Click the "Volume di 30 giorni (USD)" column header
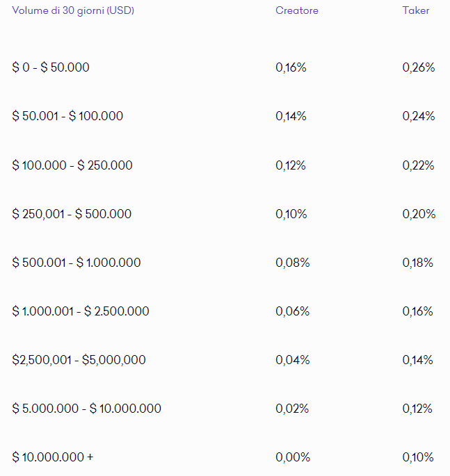 click(73, 11)
